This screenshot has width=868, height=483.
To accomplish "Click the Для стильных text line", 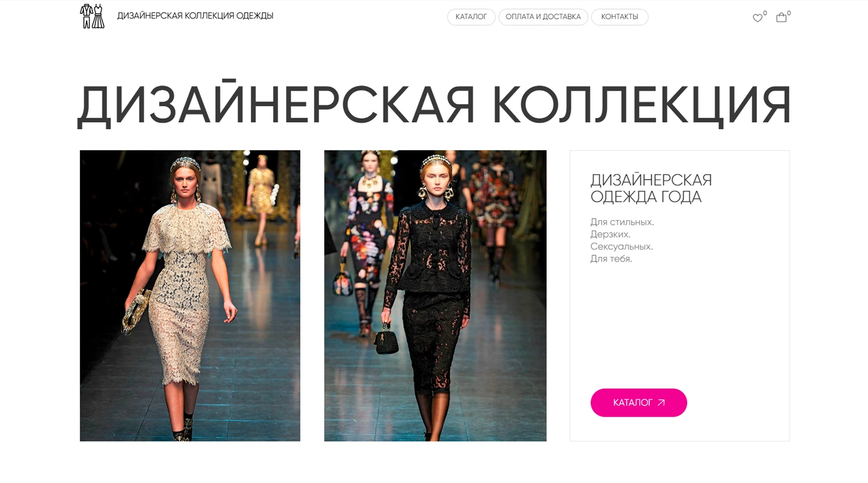I will tap(622, 222).
